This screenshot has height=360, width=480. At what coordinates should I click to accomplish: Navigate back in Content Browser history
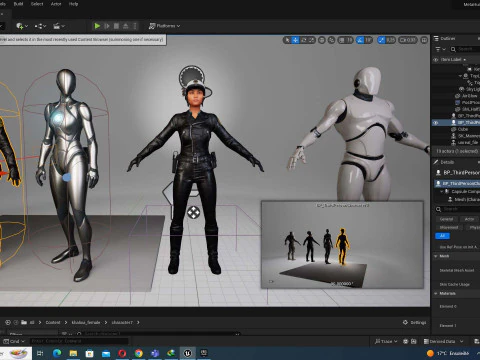(x=8, y=322)
